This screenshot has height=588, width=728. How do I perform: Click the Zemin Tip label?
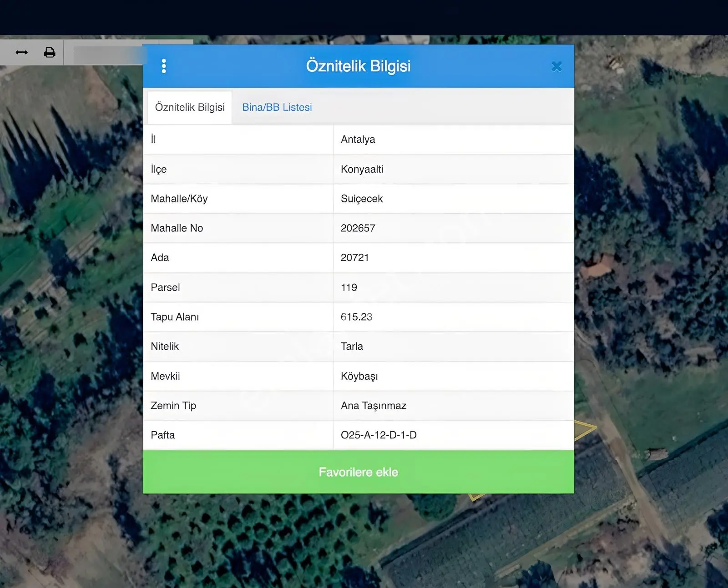coord(173,406)
